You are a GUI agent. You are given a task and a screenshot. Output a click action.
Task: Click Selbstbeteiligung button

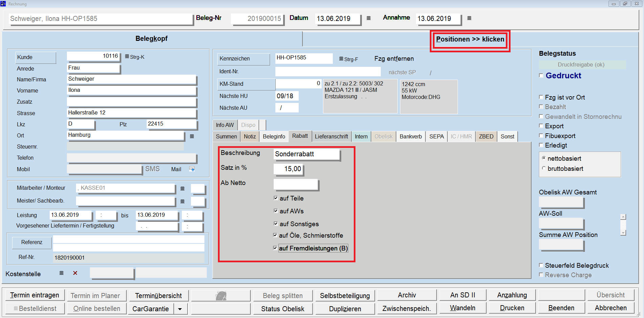pyautogui.click(x=345, y=296)
